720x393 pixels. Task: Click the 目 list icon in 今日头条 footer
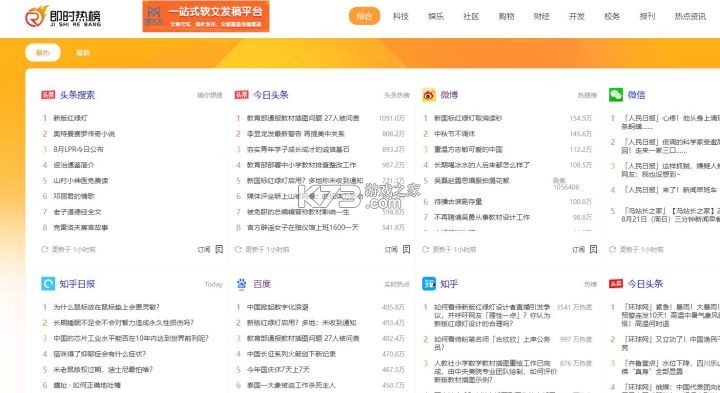coord(406,249)
